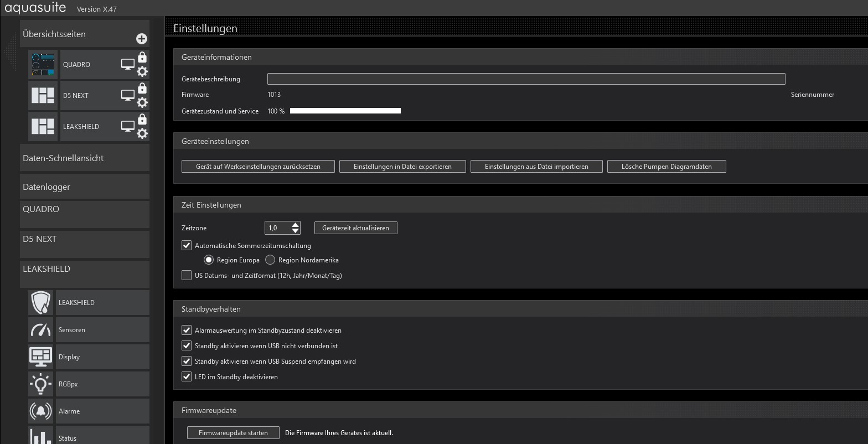Open the Display monitor icon

(41, 357)
